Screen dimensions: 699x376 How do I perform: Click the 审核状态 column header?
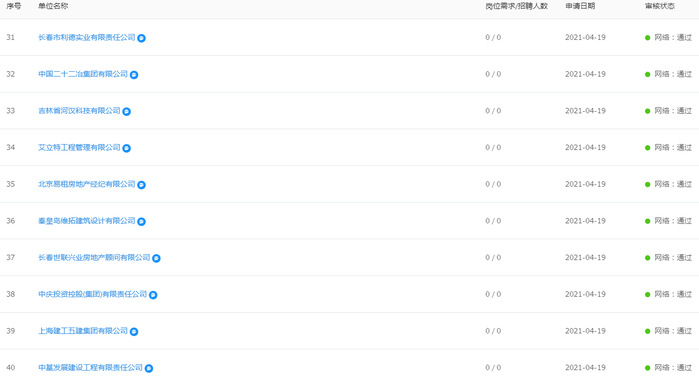coord(660,6)
